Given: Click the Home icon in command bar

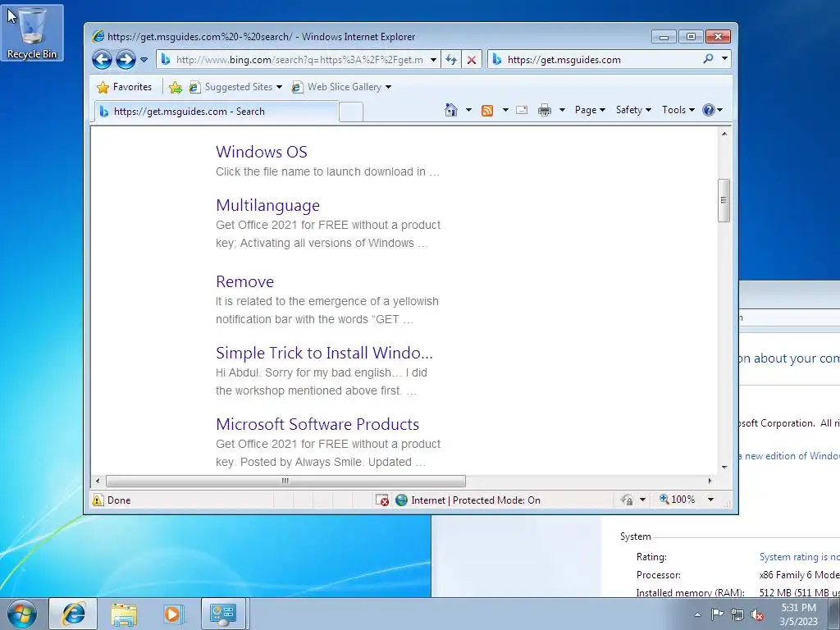Looking at the screenshot, I should pos(451,110).
